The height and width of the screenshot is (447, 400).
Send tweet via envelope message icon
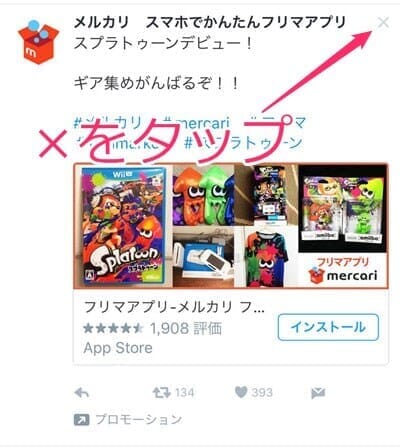click(318, 393)
